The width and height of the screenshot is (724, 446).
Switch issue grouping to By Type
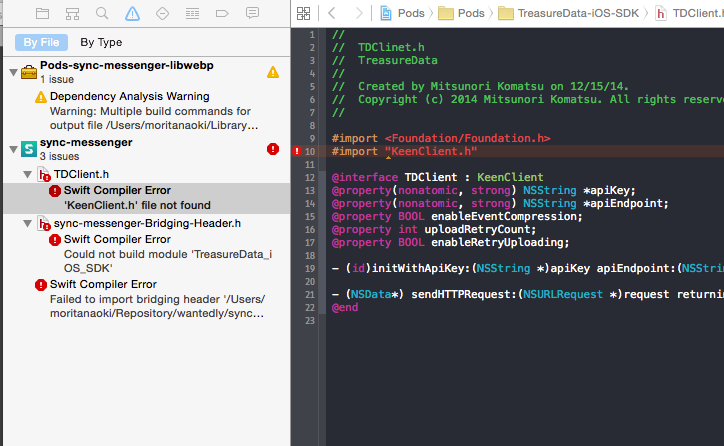coord(101,42)
